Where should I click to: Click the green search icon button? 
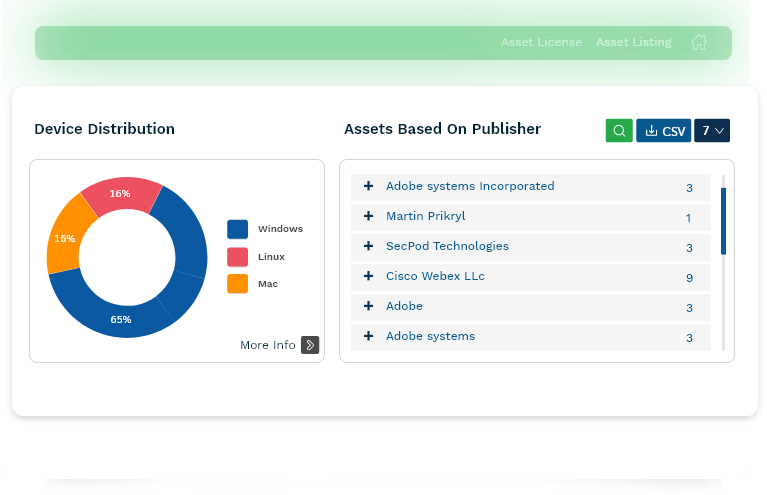point(619,131)
